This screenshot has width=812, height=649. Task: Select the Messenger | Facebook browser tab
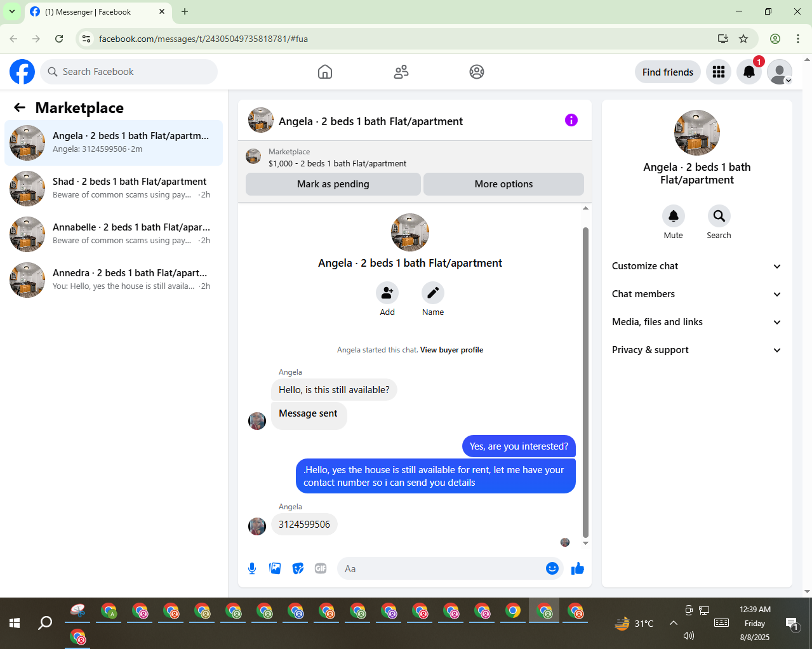click(98, 11)
